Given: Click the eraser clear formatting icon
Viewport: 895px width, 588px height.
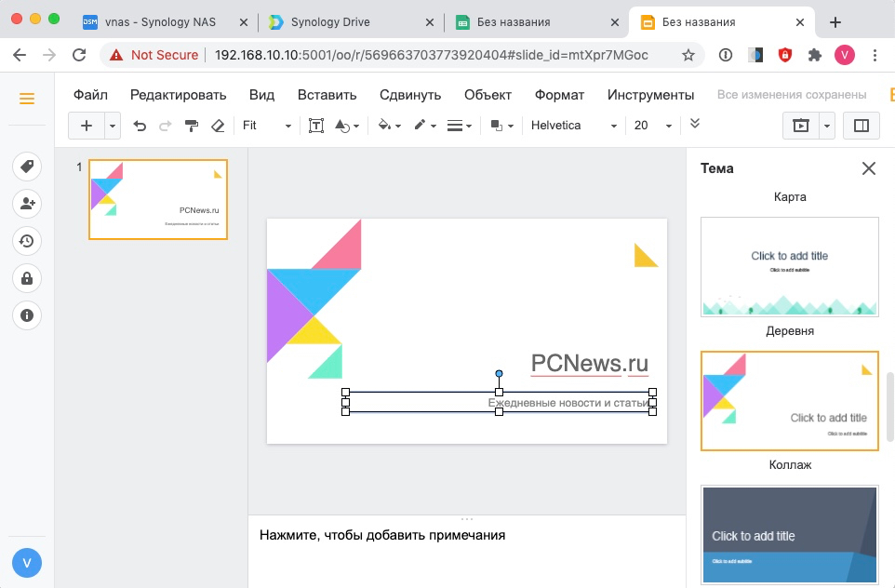Looking at the screenshot, I should click(218, 126).
